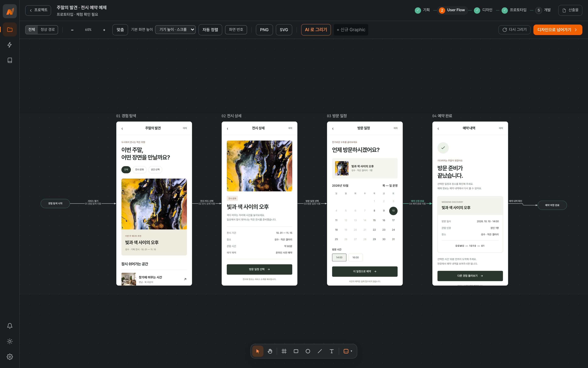Screen dimensions: 588x368
Task: Click the 경험 탐색 시작 flow node
Action: pos(55,203)
